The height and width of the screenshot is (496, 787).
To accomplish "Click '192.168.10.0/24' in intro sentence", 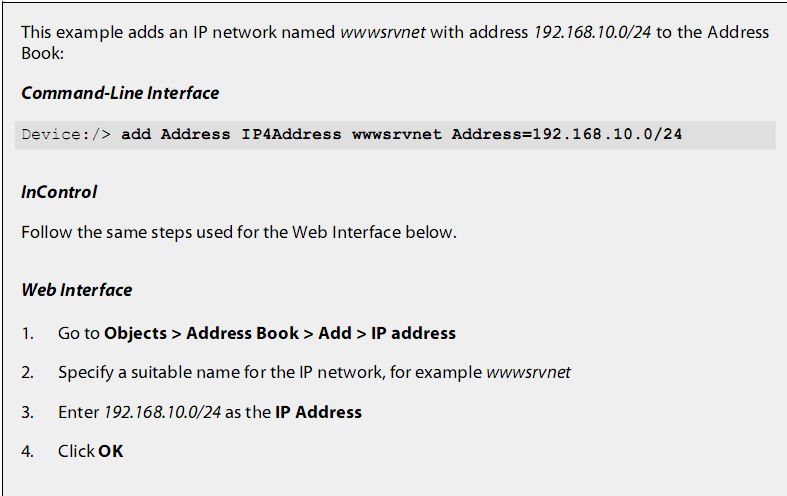I will [x=592, y=32].
